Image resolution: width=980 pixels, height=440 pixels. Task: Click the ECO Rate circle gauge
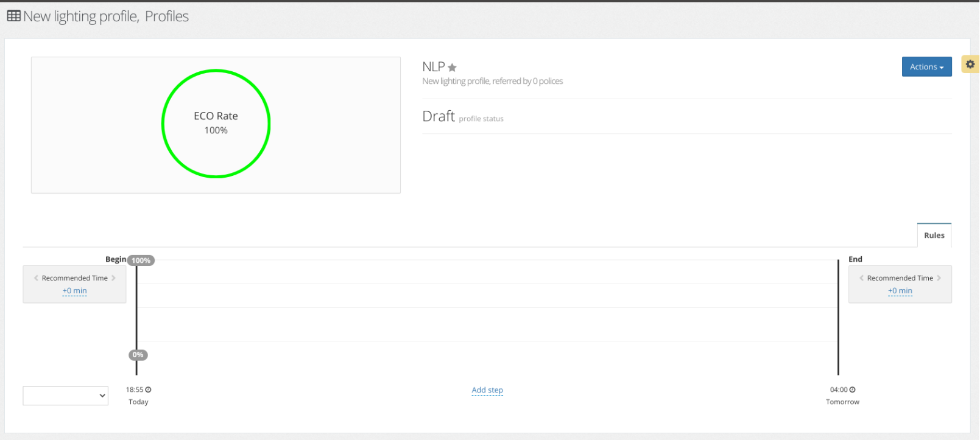click(x=216, y=124)
